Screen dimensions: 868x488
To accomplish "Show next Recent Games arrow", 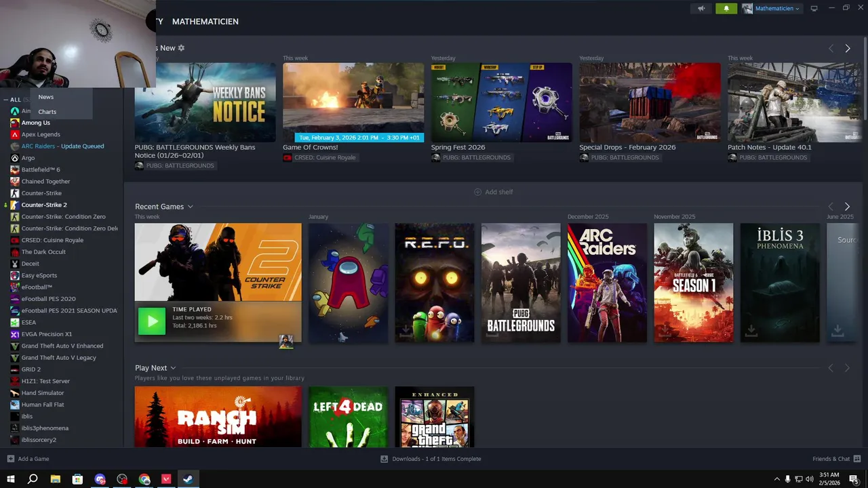I will [x=847, y=206].
